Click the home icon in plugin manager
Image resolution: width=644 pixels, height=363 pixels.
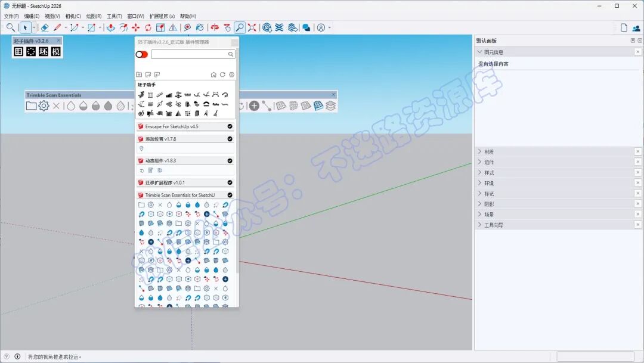(x=213, y=75)
